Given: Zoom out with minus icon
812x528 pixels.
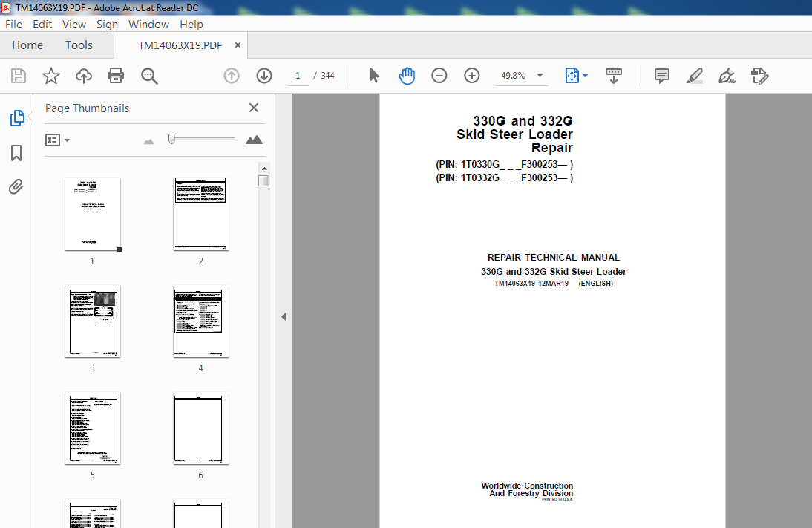Looking at the screenshot, I should [439, 76].
